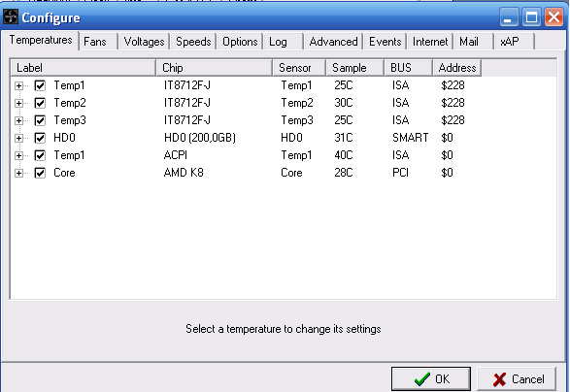
Task: Uncheck the Temp3 checkbox
Action: click(40, 120)
